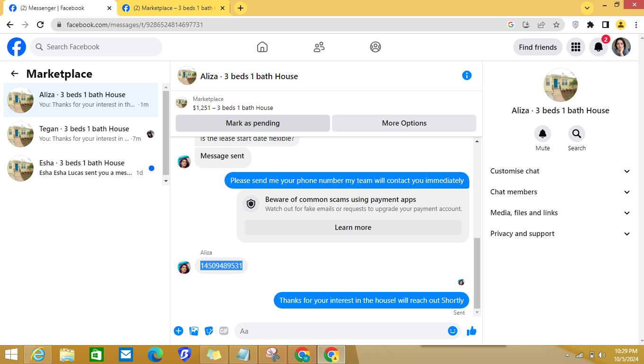Click the chat messages scrollbar
644x364 pixels.
[x=477, y=273]
